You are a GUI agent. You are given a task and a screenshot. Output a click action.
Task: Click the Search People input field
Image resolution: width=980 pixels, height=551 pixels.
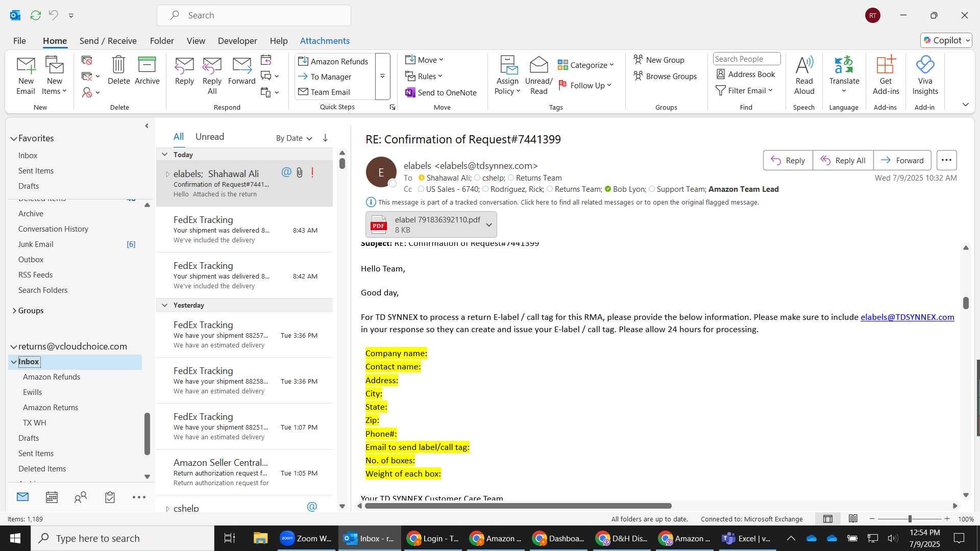click(x=746, y=59)
